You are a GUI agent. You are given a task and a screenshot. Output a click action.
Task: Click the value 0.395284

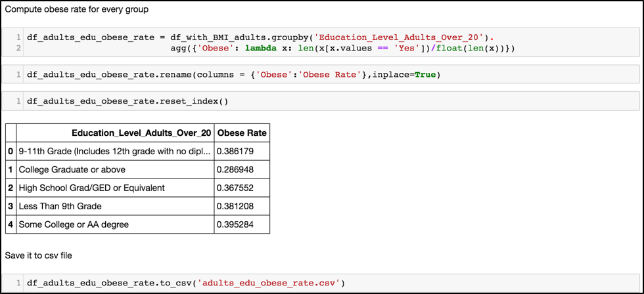tap(235, 224)
